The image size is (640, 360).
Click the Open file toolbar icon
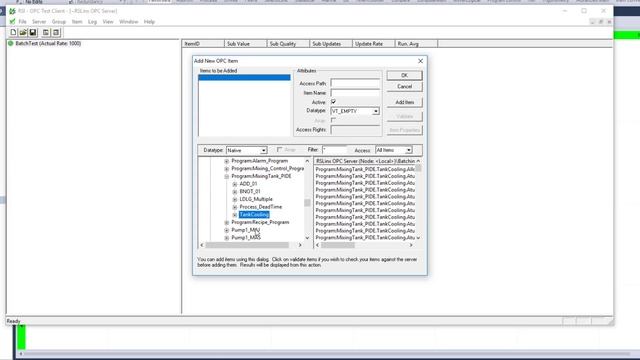[23, 32]
